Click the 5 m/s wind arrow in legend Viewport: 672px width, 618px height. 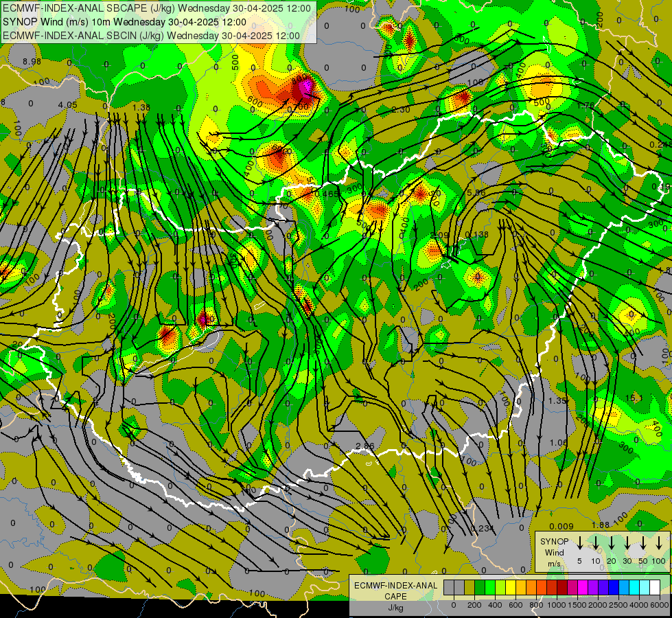[579, 543]
